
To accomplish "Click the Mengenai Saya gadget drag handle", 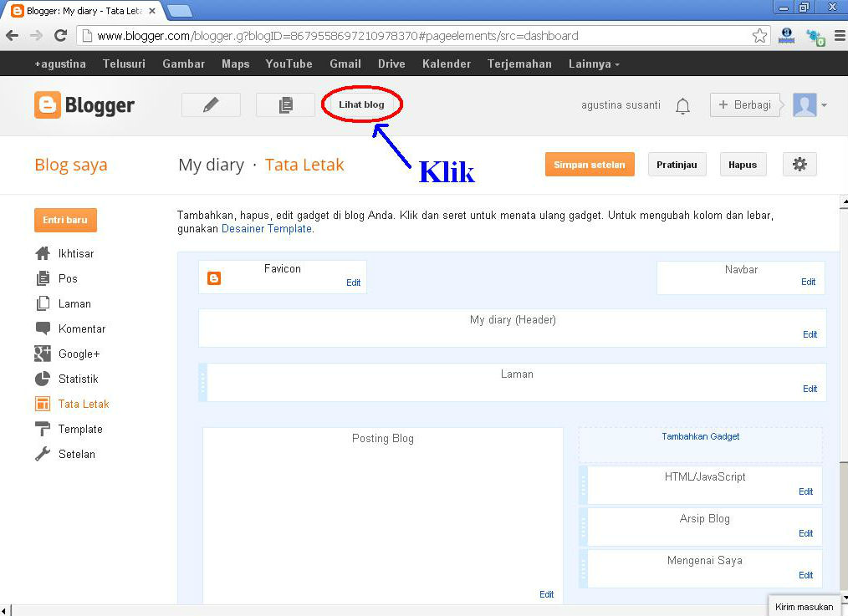I will coord(583,568).
